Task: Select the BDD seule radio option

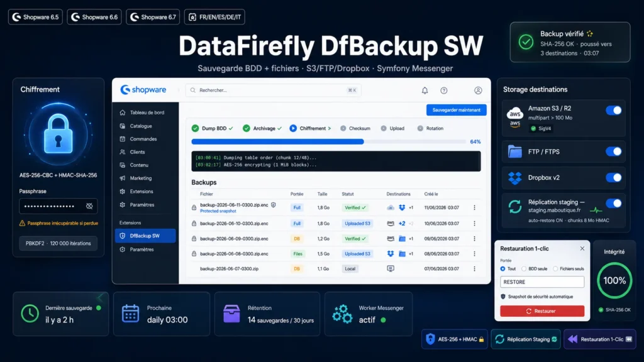Action: coord(524,269)
